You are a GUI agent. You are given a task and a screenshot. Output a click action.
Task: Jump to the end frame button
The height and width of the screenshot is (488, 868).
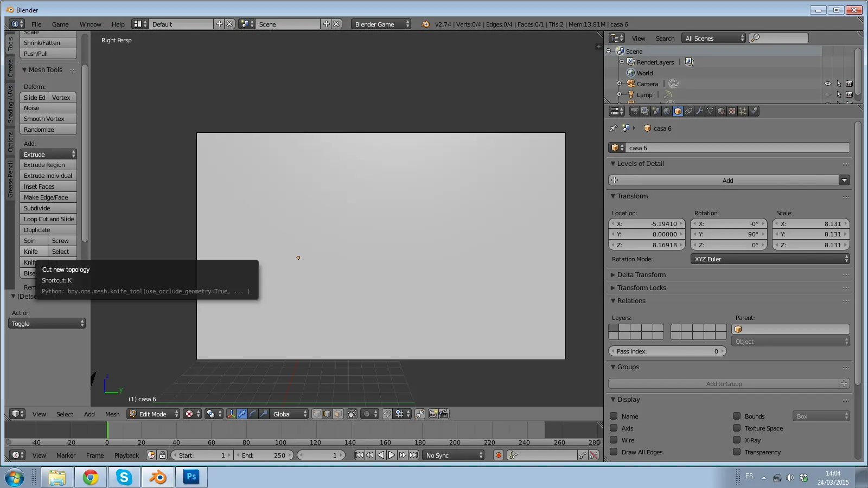tap(413, 455)
